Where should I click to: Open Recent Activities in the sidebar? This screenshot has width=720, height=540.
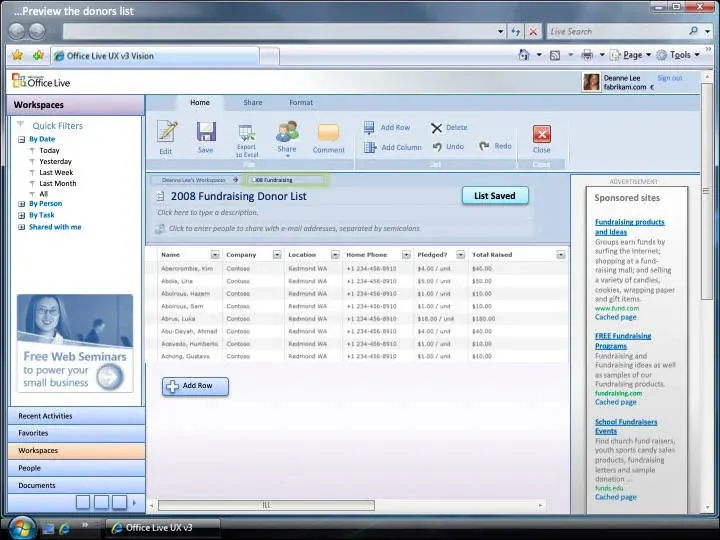(76, 416)
